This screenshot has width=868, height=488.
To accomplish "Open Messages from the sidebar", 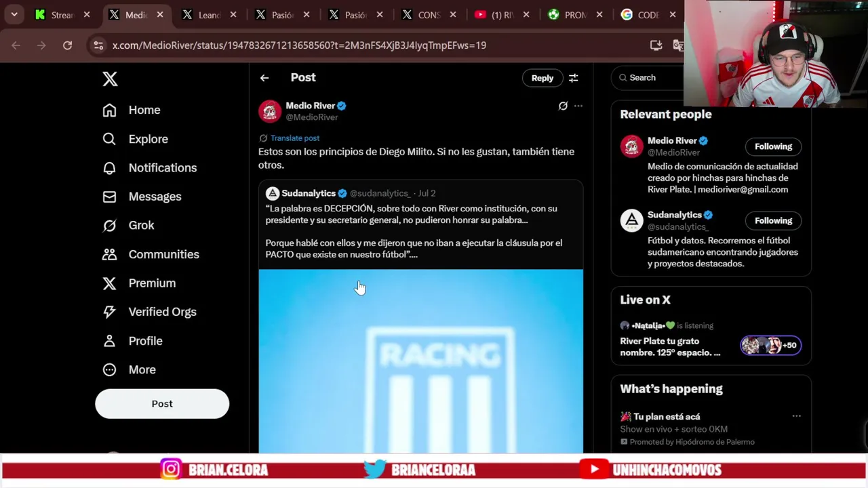I will [142, 197].
